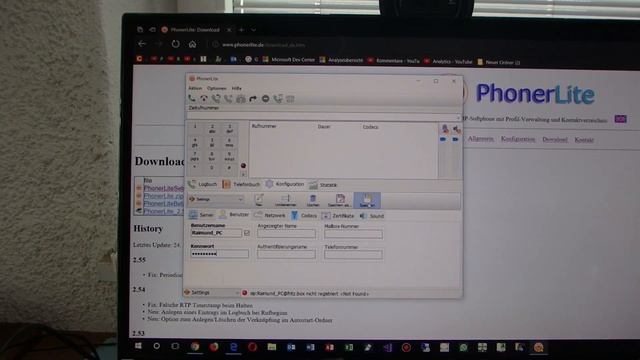The image size is (640, 360).
Task: Click the Neu profile icon
Action: click(259, 200)
